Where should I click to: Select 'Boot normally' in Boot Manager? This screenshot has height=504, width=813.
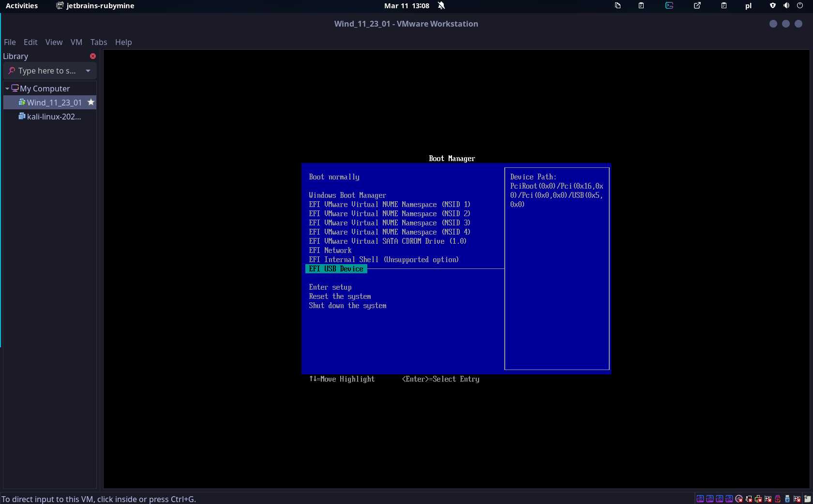(334, 177)
